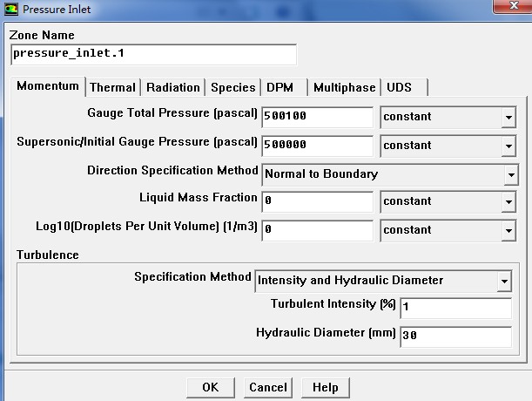Click the Supersonic/Initial Gauge Pressure field

(316, 145)
